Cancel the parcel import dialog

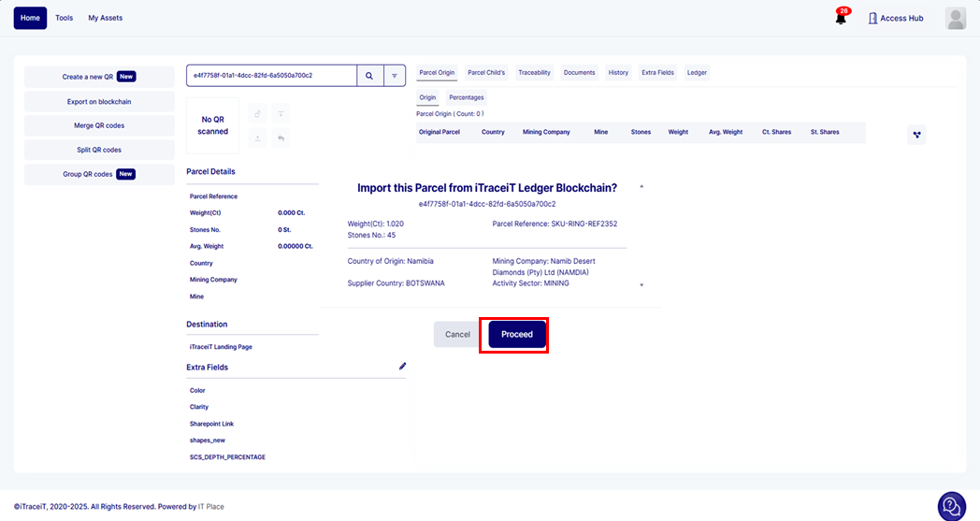(457, 335)
